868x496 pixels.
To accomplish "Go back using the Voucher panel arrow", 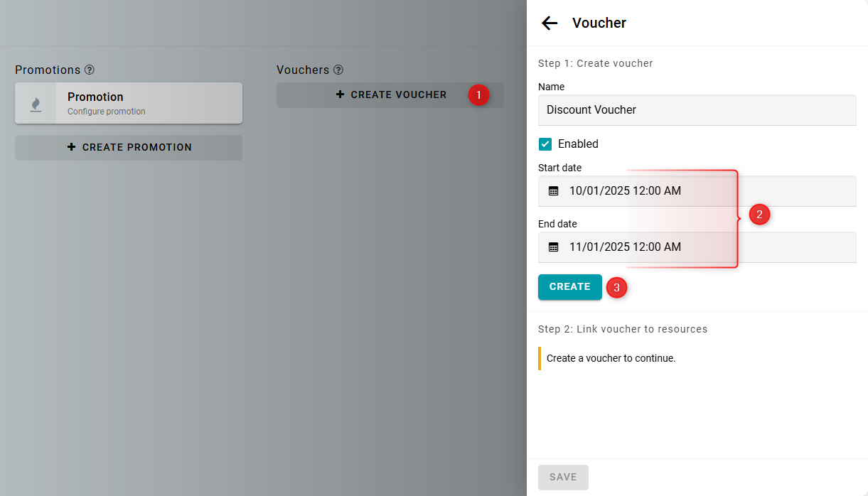I will click(x=550, y=23).
